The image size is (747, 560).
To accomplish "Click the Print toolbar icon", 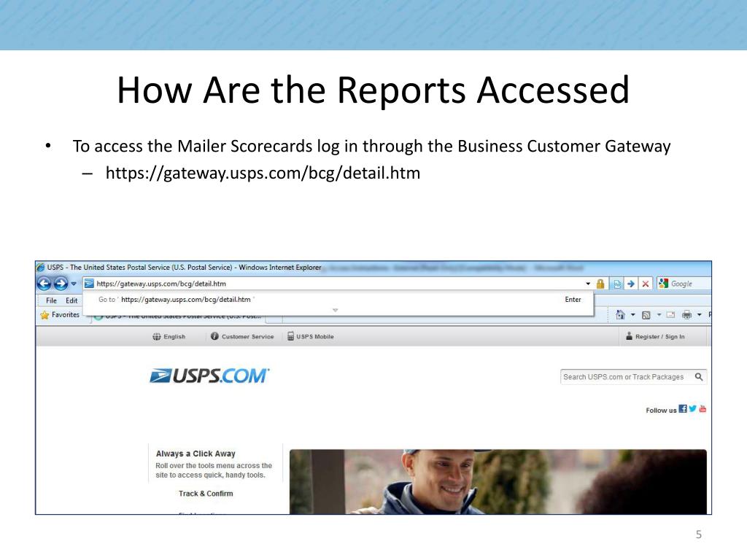I will point(686,314).
